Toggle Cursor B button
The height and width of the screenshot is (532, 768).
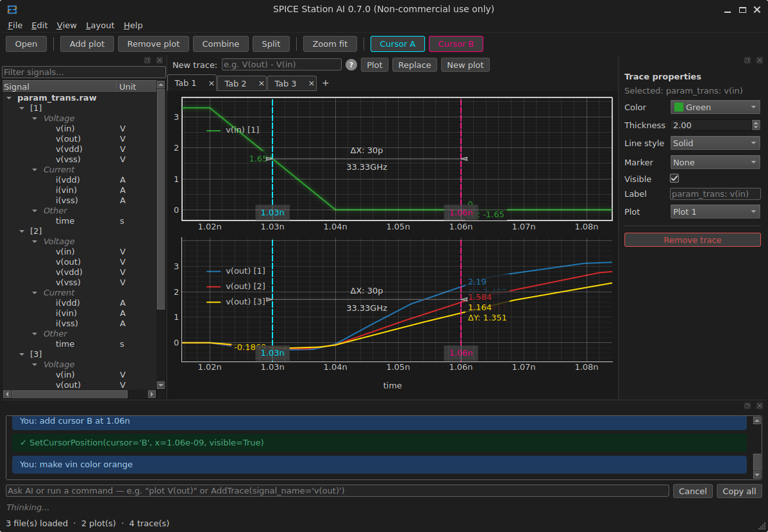tap(456, 44)
